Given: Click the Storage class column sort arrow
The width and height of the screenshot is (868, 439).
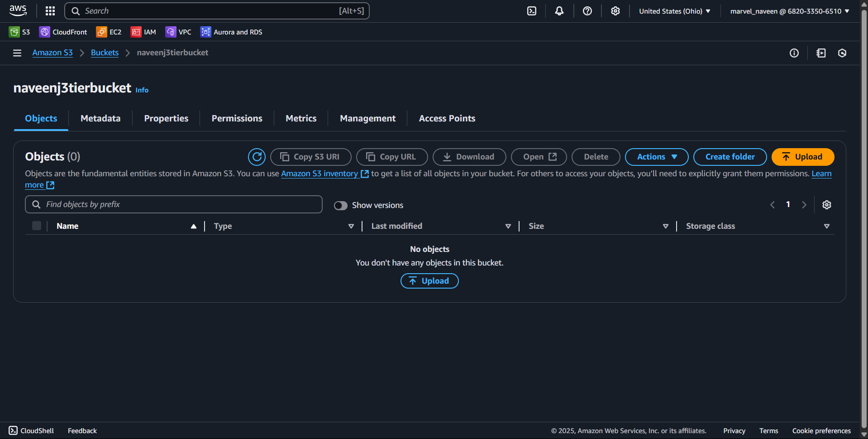Looking at the screenshot, I should click(x=827, y=227).
